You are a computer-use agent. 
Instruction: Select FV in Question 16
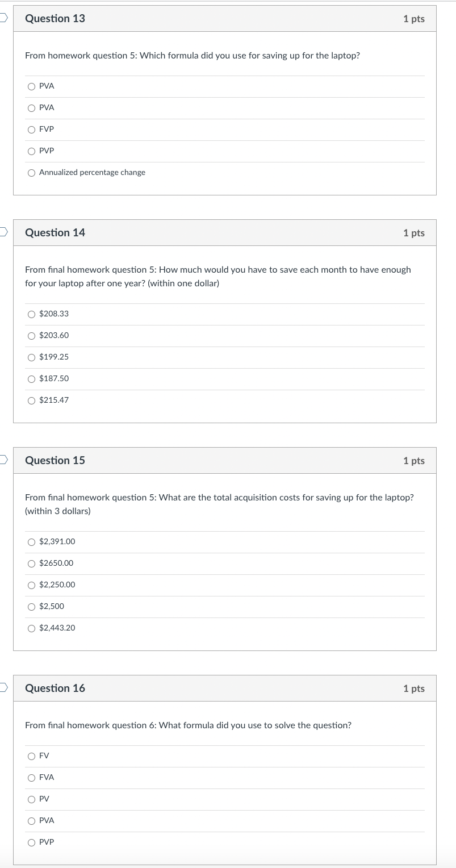(x=31, y=756)
